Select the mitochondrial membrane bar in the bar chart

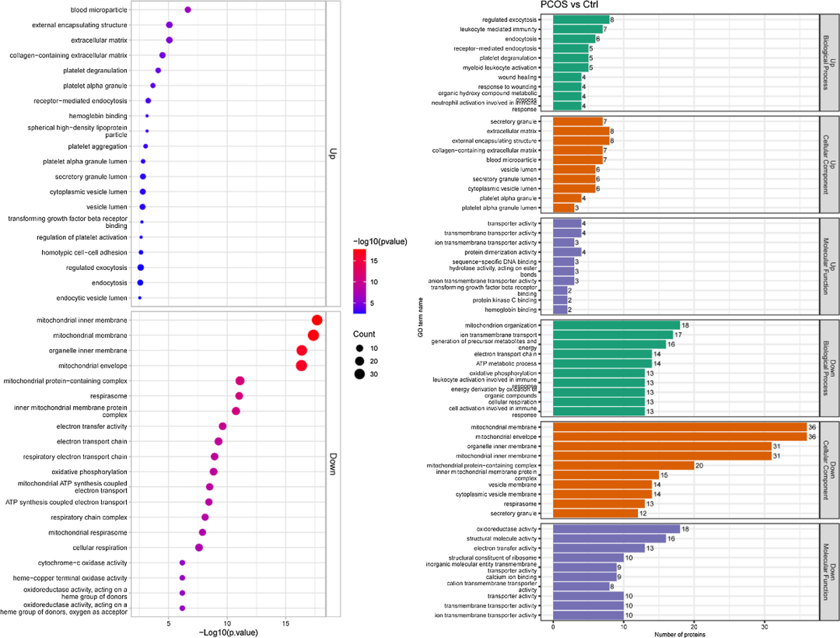coord(679,427)
